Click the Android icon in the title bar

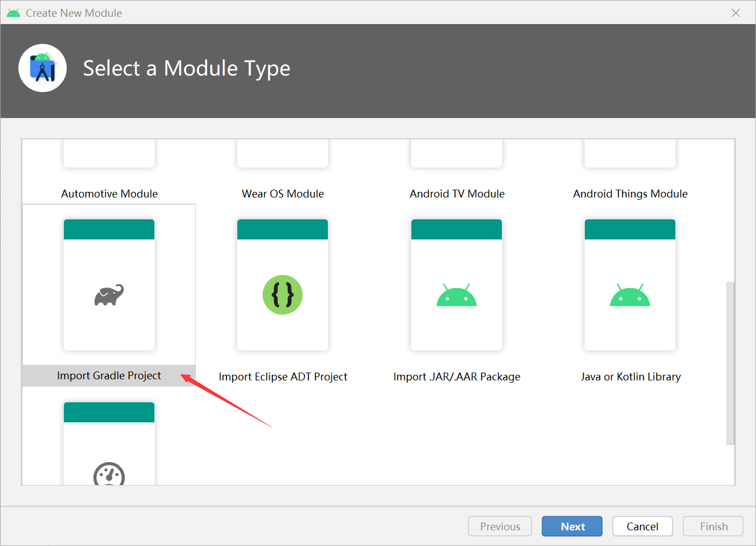pyautogui.click(x=13, y=12)
